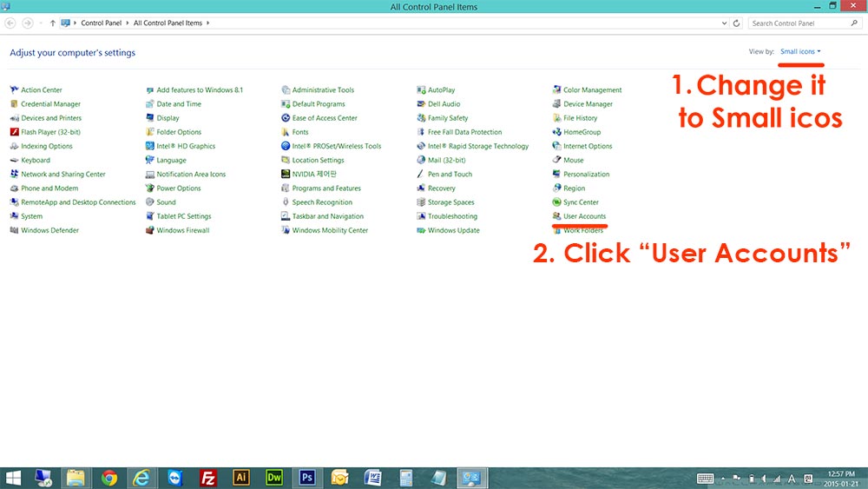Expand chevron after All Control Panel Items

click(208, 23)
